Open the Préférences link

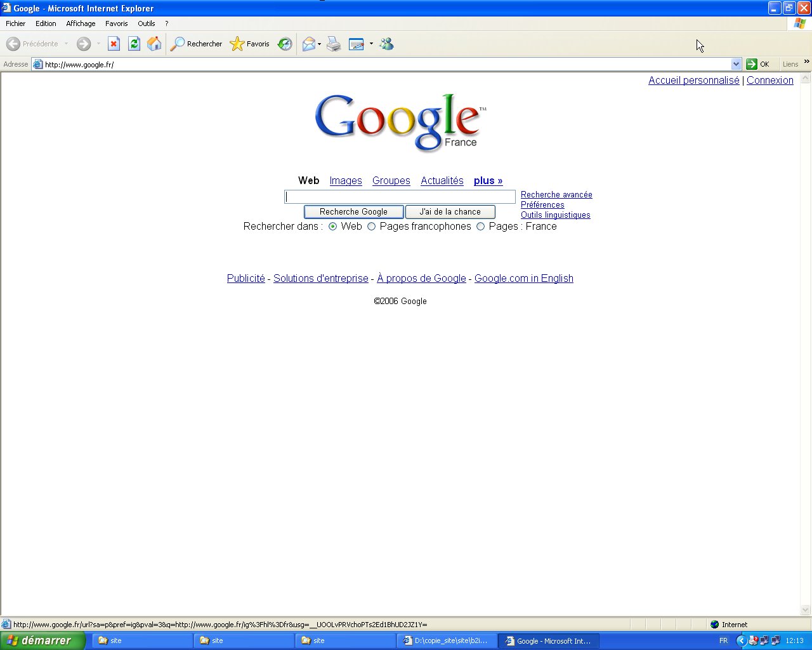click(x=542, y=205)
